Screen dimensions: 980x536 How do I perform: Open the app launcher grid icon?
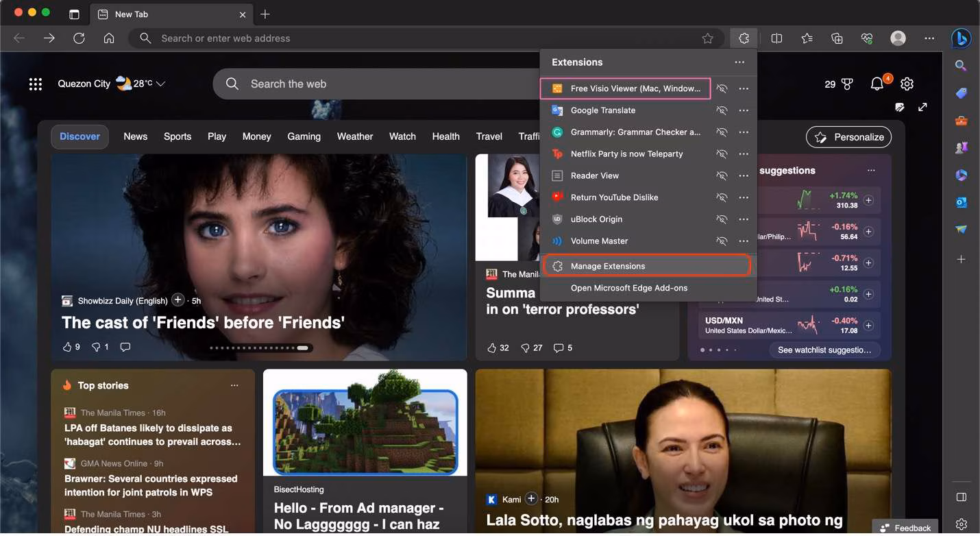[36, 84]
